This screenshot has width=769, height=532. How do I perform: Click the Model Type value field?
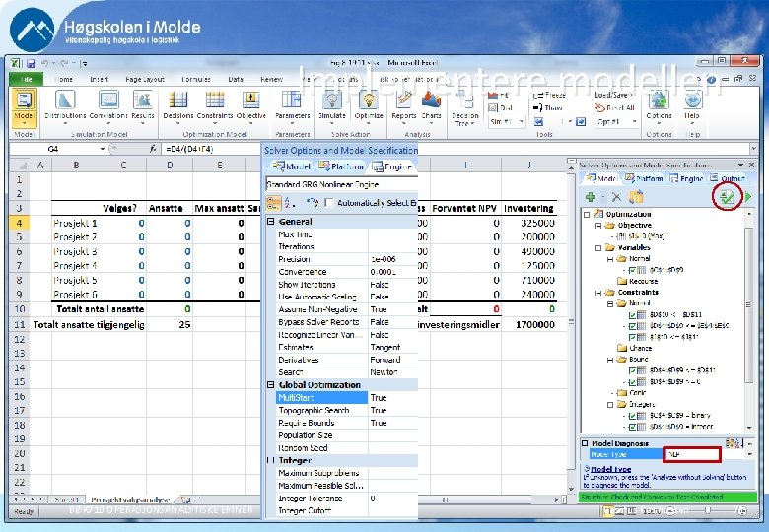click(690, 455)
